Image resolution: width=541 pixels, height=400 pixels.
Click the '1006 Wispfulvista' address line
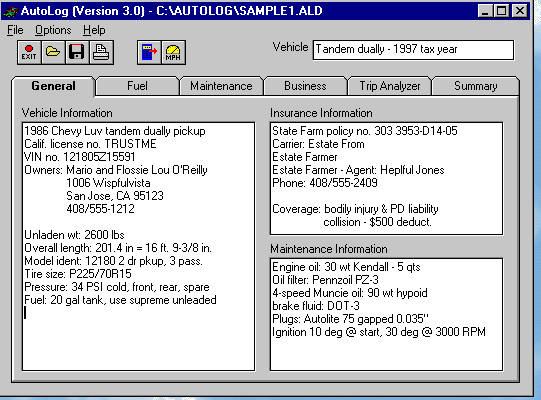[x=108, y=183]
